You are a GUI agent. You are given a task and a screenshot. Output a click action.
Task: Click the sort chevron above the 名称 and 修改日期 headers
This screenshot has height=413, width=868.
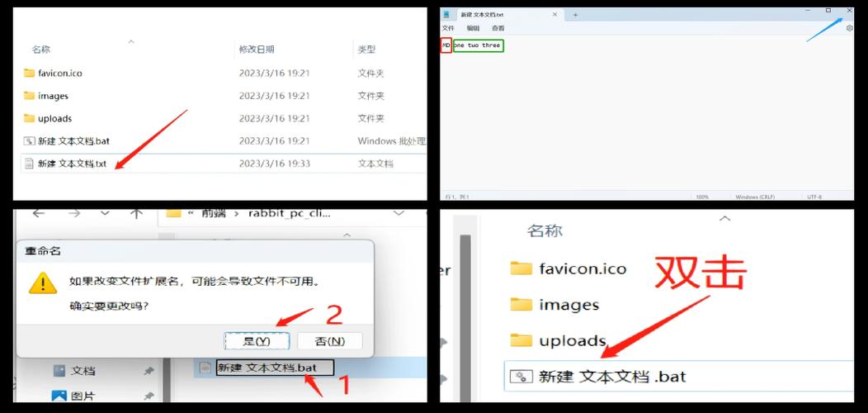131,41
